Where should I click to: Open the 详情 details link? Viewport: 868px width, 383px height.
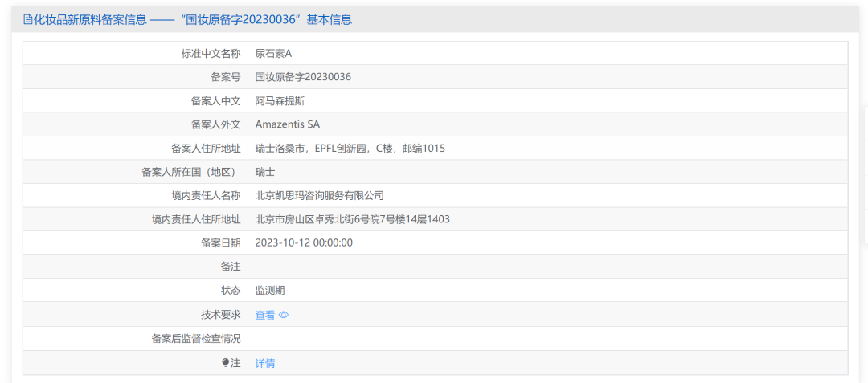point(265,363)
